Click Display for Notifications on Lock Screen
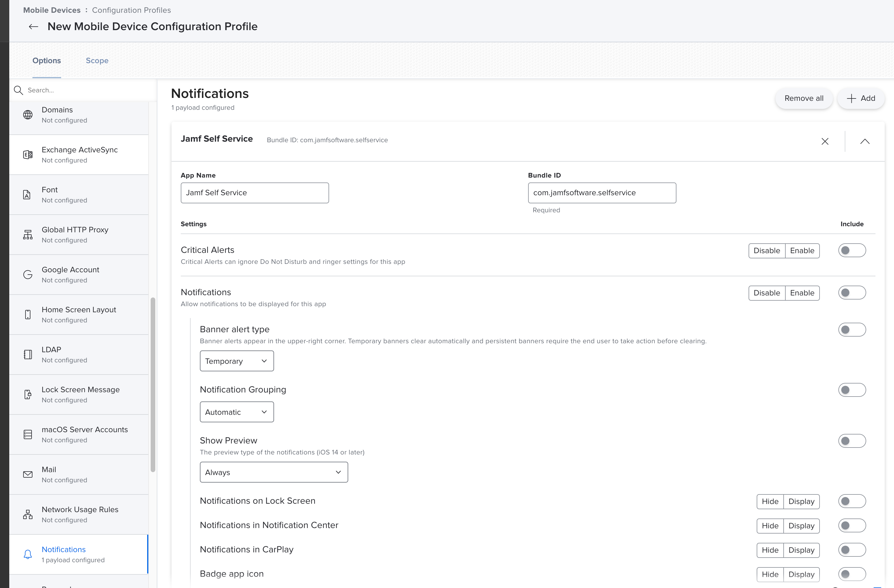This screenshot has width=894, height=588. click(802, 502)
